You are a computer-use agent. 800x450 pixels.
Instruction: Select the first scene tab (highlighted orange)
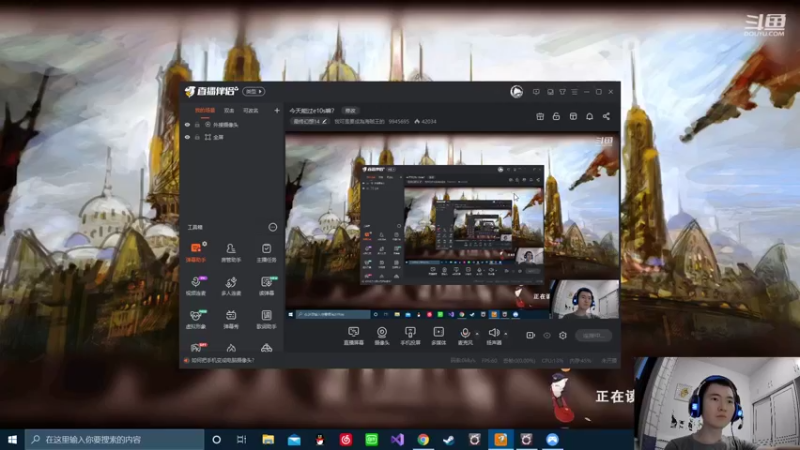[205, 110]
